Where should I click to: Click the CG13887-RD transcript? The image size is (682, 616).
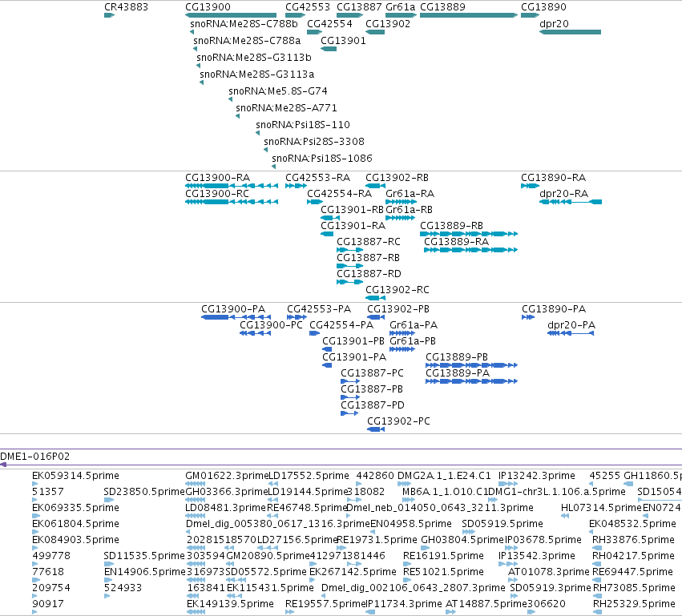(x=349, y=283)
